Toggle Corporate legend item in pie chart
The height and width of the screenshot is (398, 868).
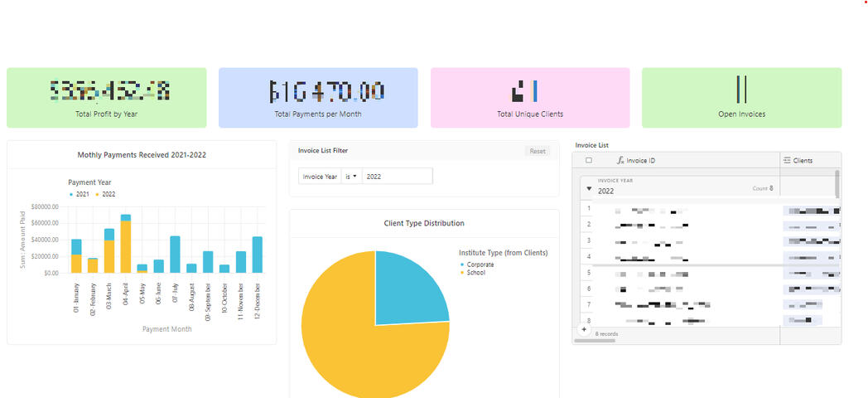479,265
